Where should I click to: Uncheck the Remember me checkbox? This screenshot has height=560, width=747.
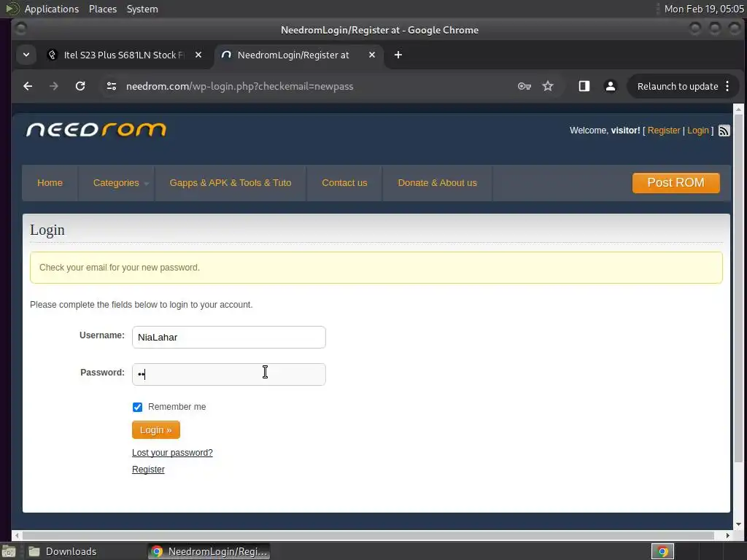[137, 407]
